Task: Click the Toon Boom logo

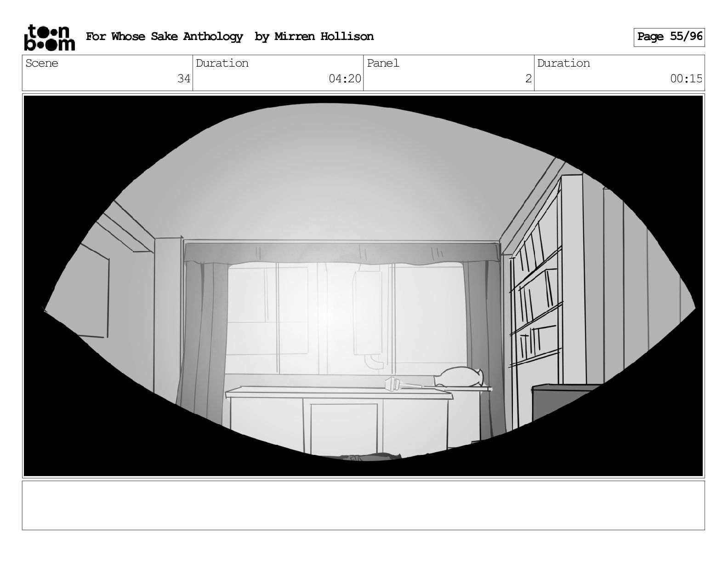Action: pyautogui.click(x=49, y=37)
